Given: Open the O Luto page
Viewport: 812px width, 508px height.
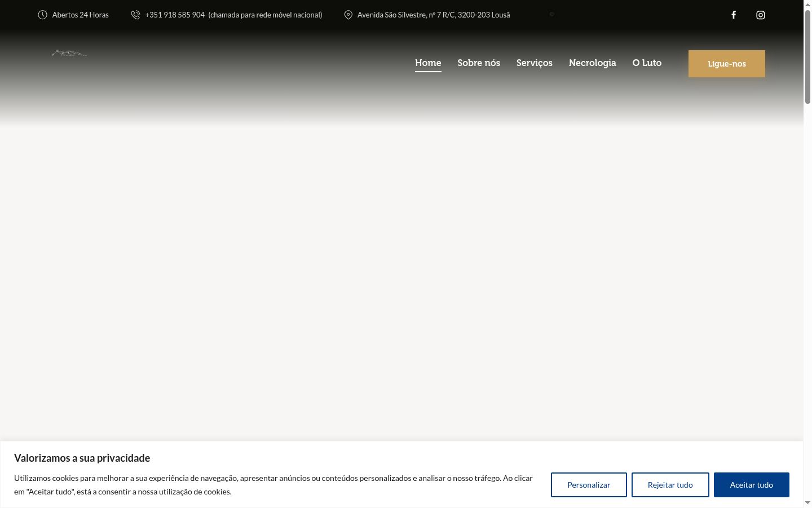Looking at the screenshot, I should click(647, 63).
